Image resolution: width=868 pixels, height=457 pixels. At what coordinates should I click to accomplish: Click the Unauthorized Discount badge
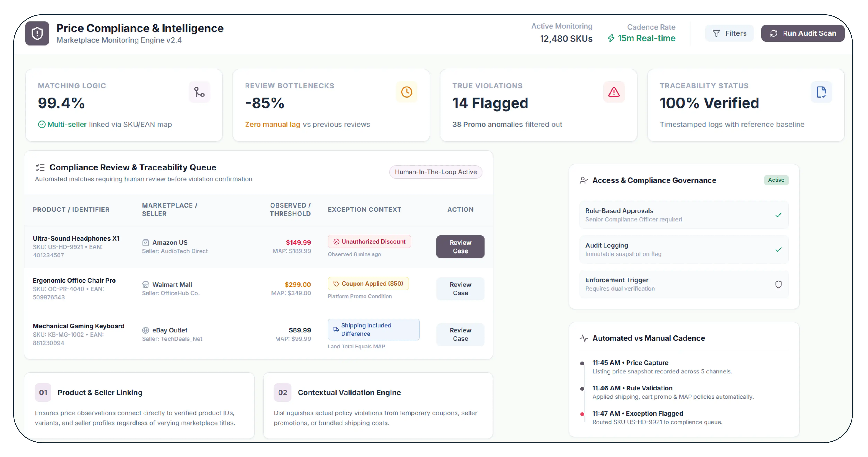coord(369,241)
